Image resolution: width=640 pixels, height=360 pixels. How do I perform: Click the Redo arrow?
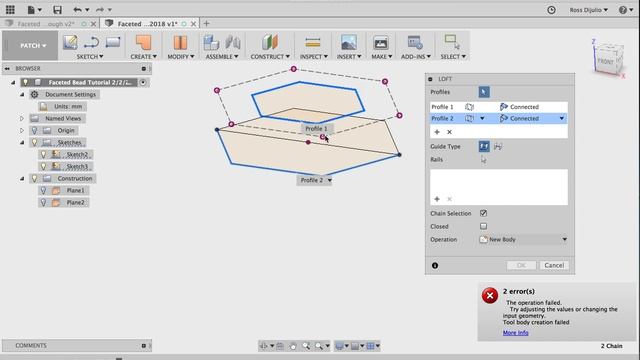[x=100, y=9]
